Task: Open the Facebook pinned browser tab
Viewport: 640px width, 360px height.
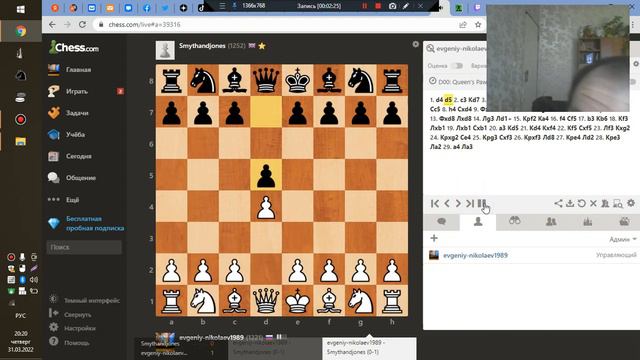Action: [147, 8]
